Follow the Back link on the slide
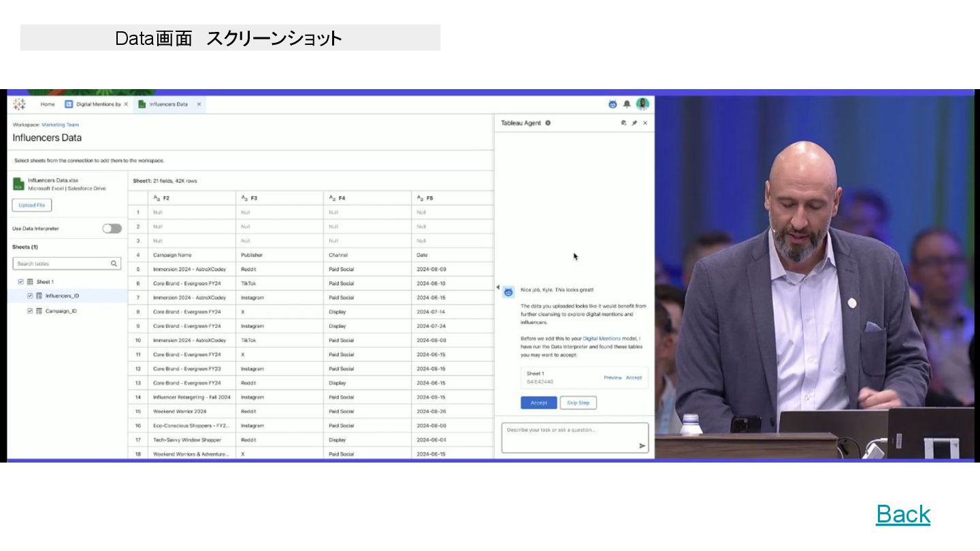980x551 pixels. tap(903, 514)
